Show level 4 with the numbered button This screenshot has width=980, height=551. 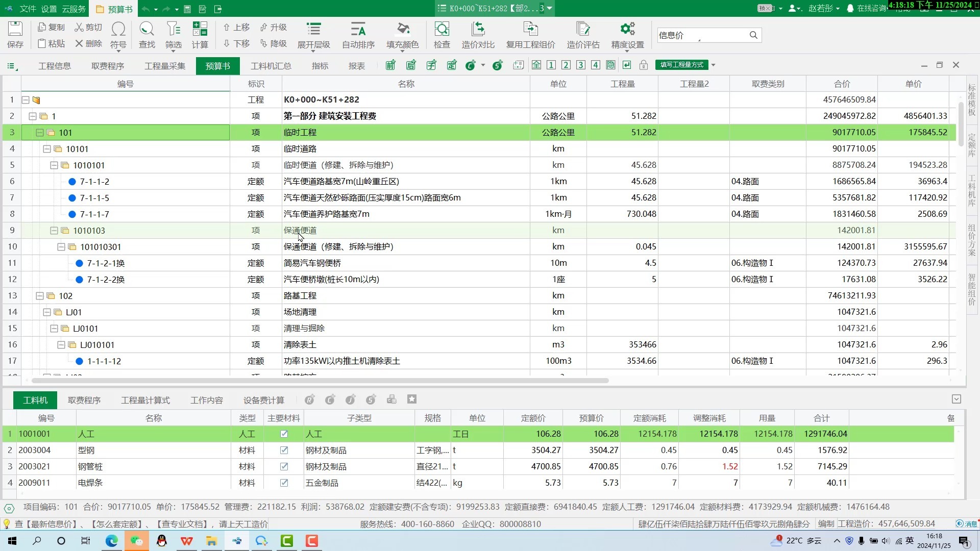tap(596, 65)
